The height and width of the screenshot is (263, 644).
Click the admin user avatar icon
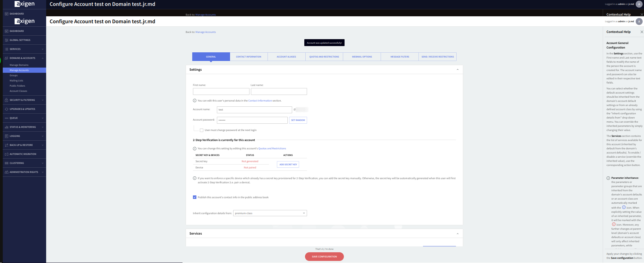[x=639, y=21]
